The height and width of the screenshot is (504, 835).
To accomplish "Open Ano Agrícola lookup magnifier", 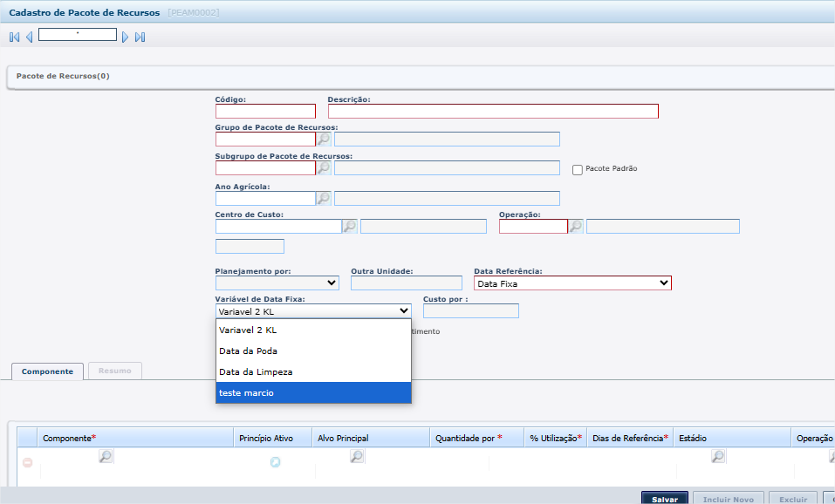I will [324, 198].
